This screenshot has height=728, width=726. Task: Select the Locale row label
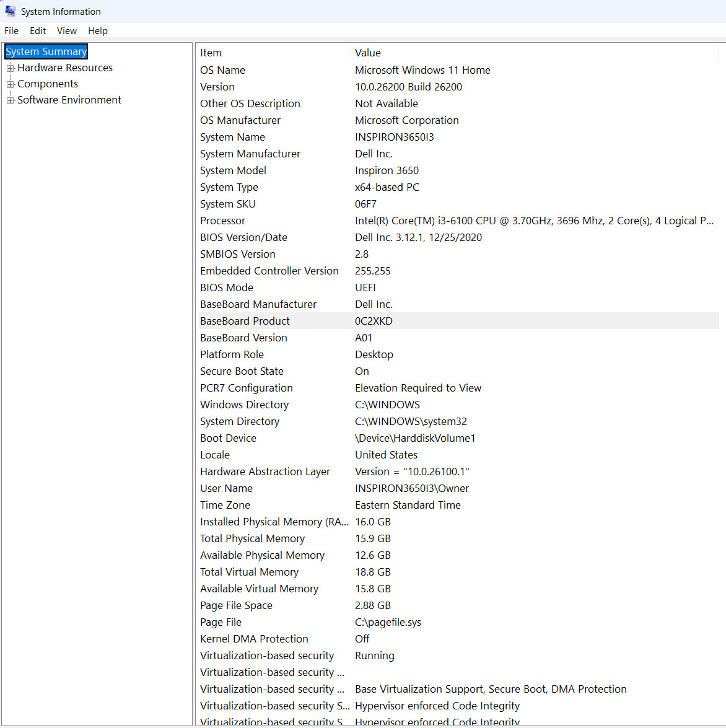coord(215,455)
